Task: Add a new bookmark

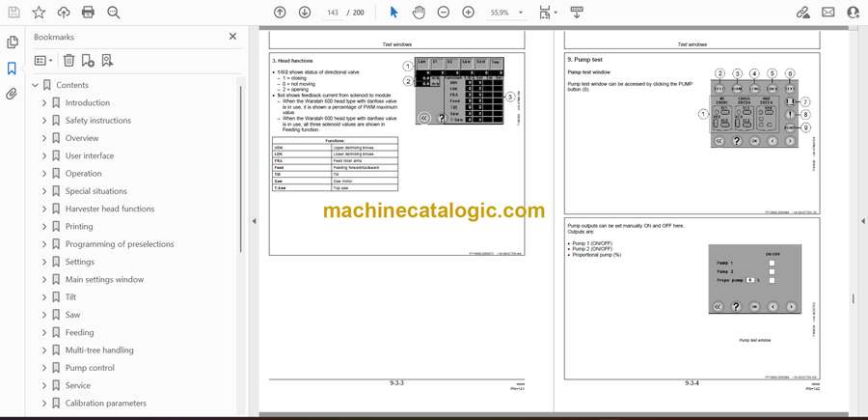Action: pyautogui.click(x=88, y=61)
